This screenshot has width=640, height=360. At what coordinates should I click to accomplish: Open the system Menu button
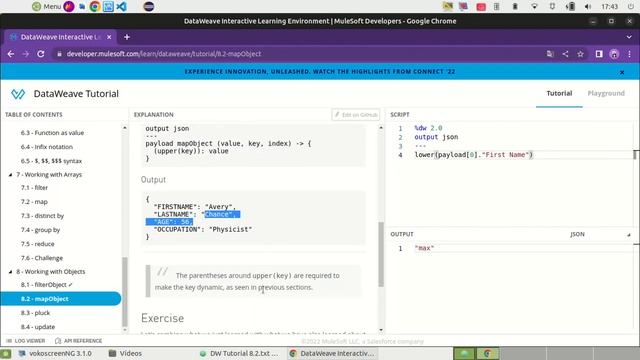[x=47, y=7]
